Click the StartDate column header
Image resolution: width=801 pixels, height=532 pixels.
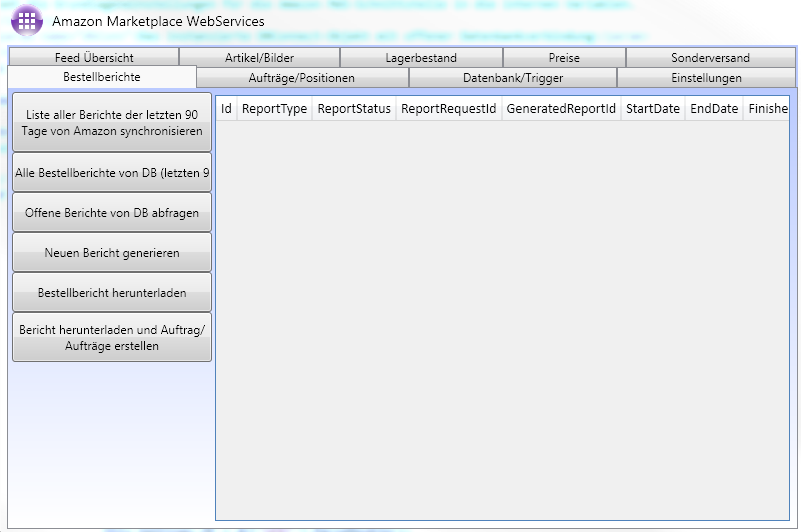(652, 109)
